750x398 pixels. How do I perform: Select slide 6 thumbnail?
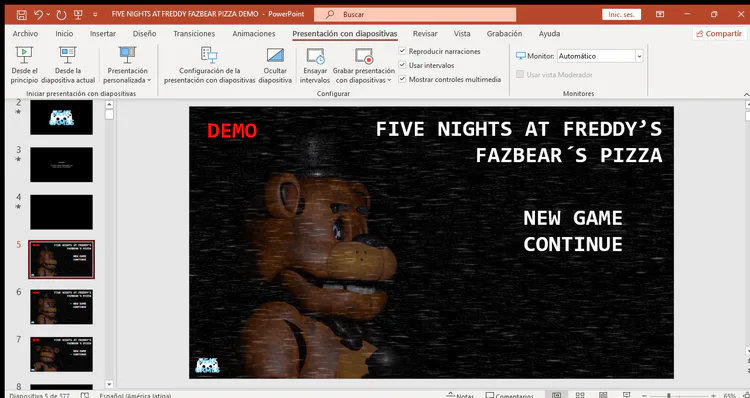62,307
